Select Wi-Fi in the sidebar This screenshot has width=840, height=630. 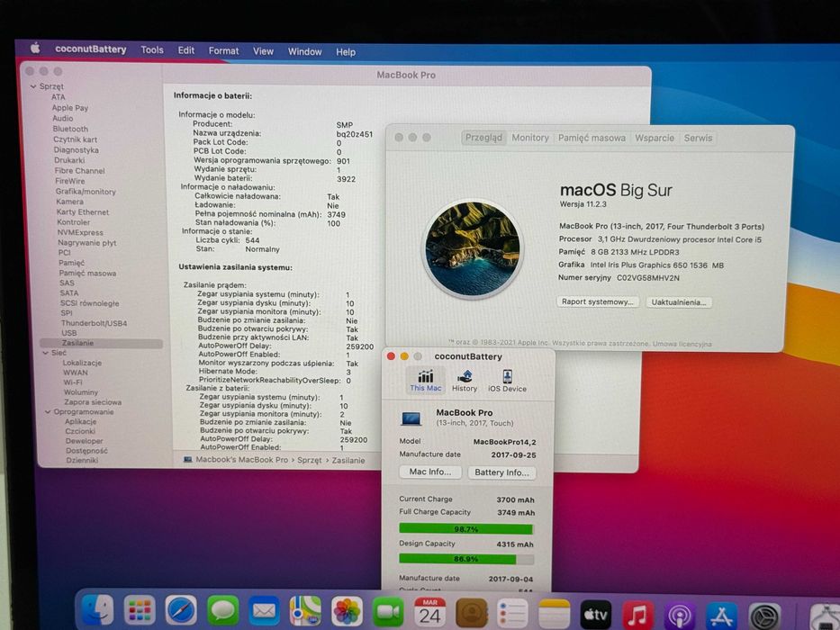[x=72, y=382]
